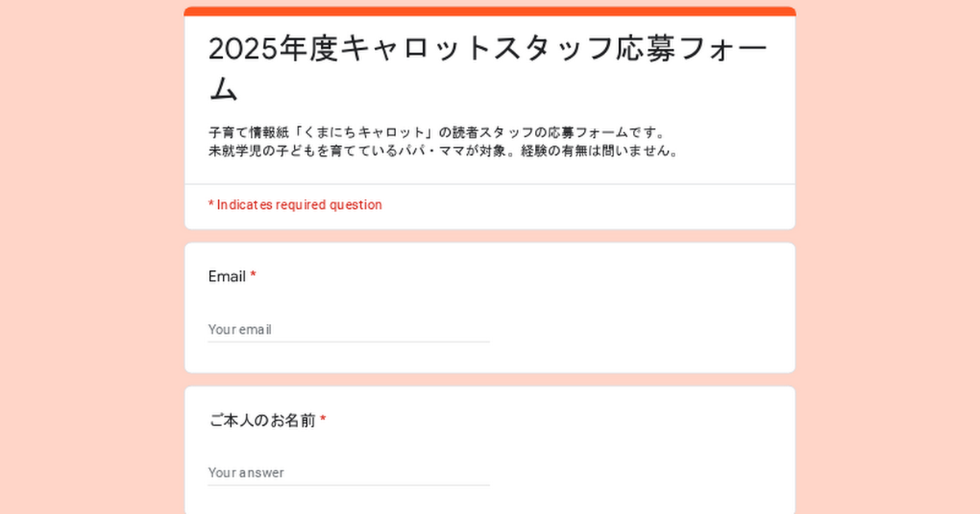Click the pink background left of the form
This screenshot has width=980, height=514.
coord(91,257)
